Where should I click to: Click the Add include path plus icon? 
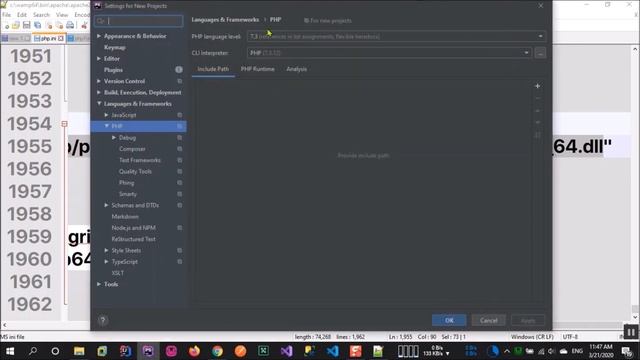point(538,86)
